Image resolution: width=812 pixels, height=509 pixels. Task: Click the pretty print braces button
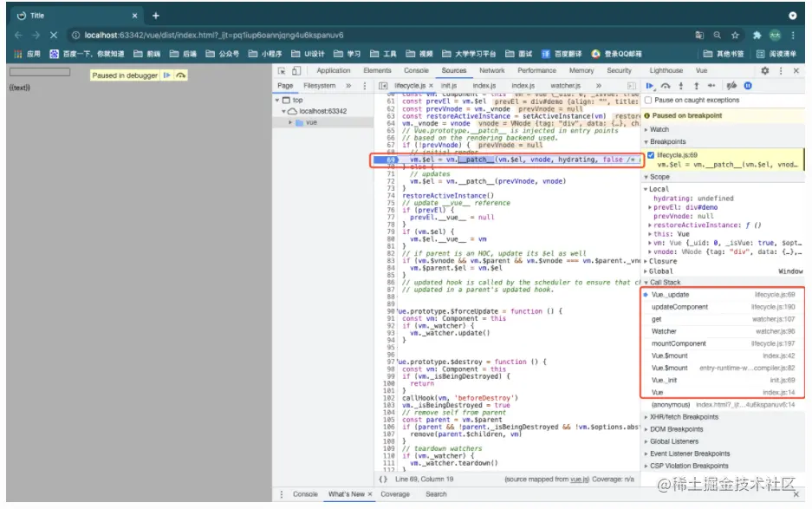(383, 480)
